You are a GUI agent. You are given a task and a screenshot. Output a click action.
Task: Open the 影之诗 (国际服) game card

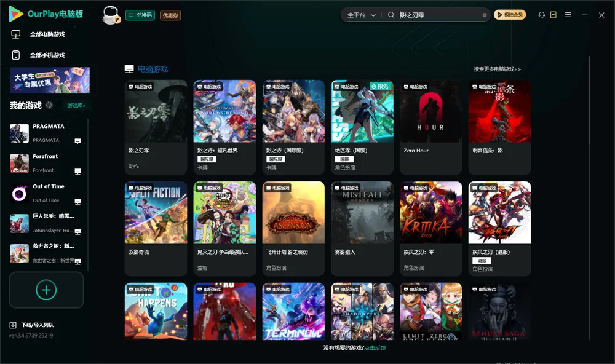pos(293,127)
